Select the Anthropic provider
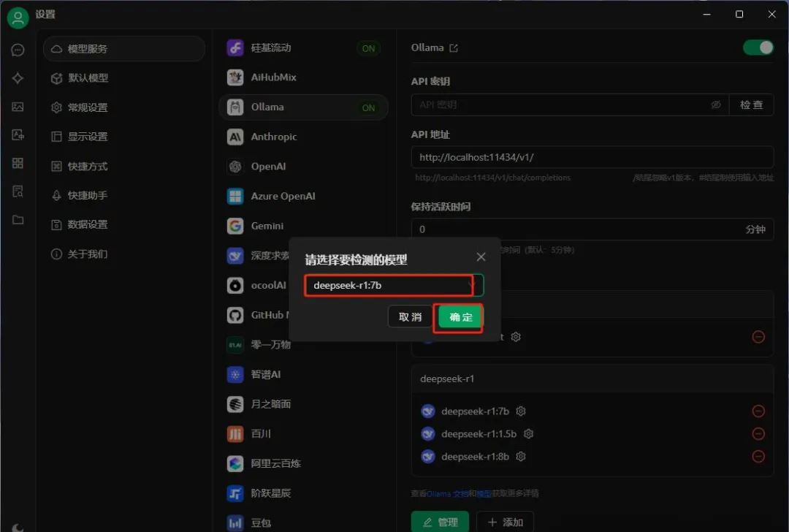This screenshot has width=789, height=532. (303, 137)
